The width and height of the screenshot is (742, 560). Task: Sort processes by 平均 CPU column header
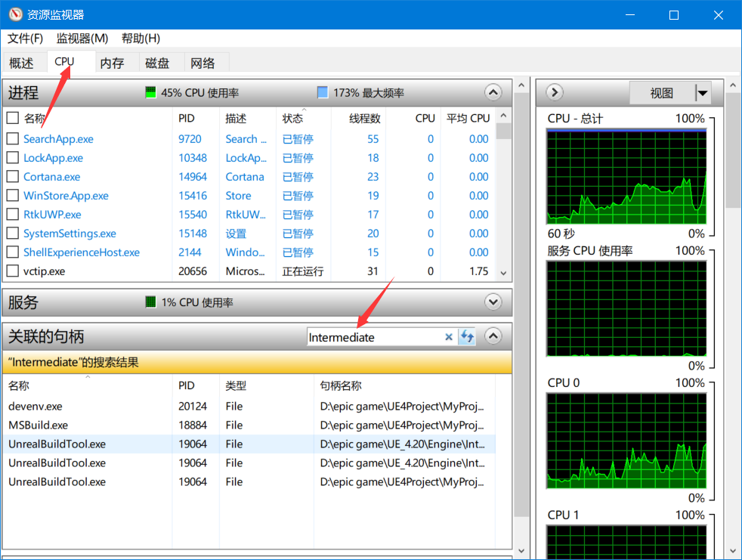click(x=468, y=119)
